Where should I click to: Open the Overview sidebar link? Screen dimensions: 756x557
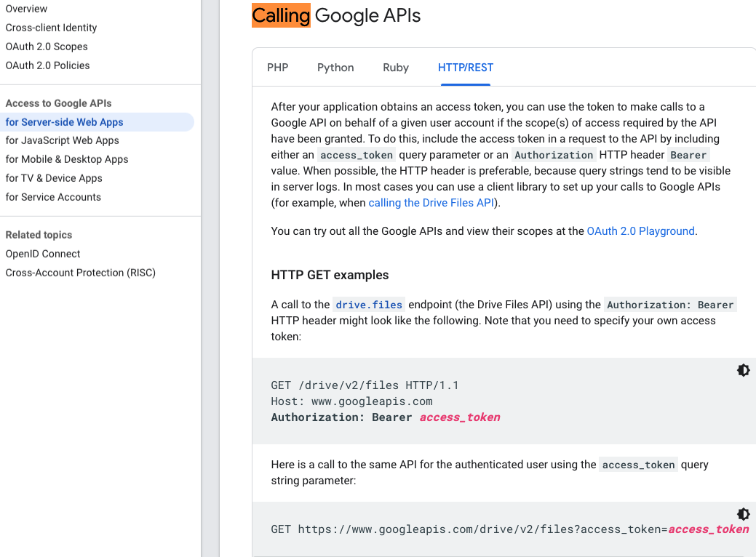pos(26,9)
